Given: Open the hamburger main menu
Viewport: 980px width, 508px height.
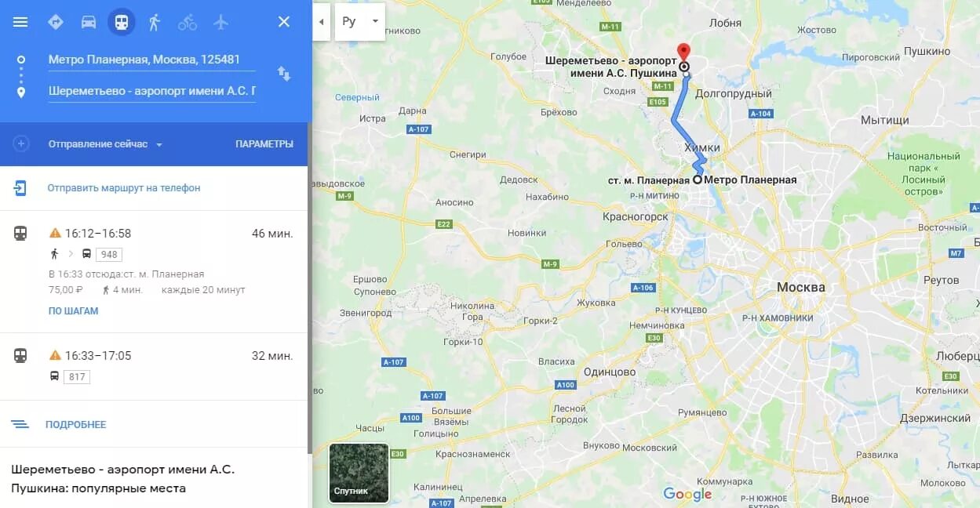Looking at the screenshot, I should (x=20, y=22).
